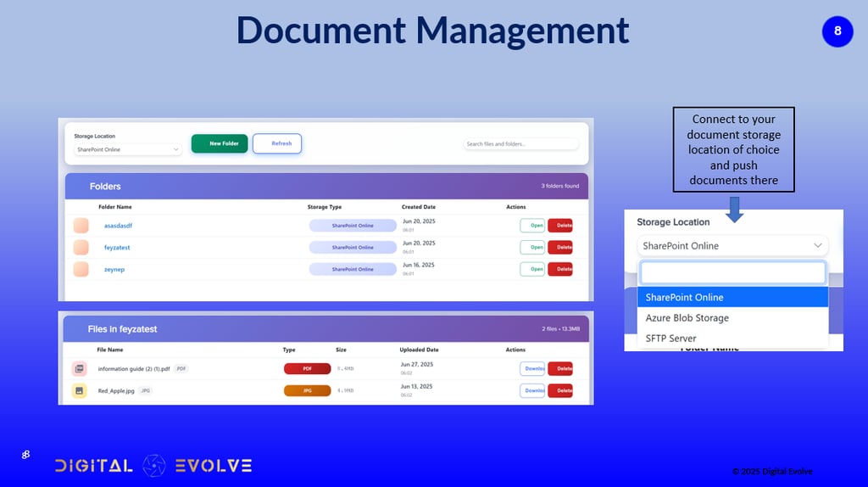This screenshot has width=868, height=487.
Task: Open the feyzatest folder with its Open button
Action: [532, 247]
